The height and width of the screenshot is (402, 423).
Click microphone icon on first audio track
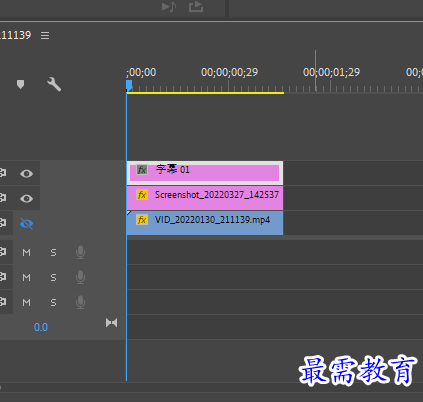pyautogui.click(x=80, y=252)
